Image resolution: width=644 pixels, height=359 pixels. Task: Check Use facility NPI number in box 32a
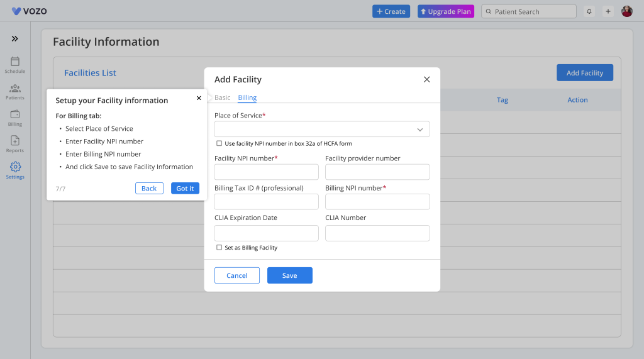(x=219, y=143)
